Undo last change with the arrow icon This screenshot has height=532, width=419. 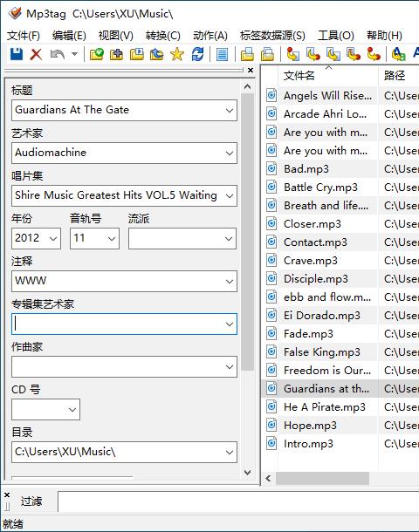[57, 54]
